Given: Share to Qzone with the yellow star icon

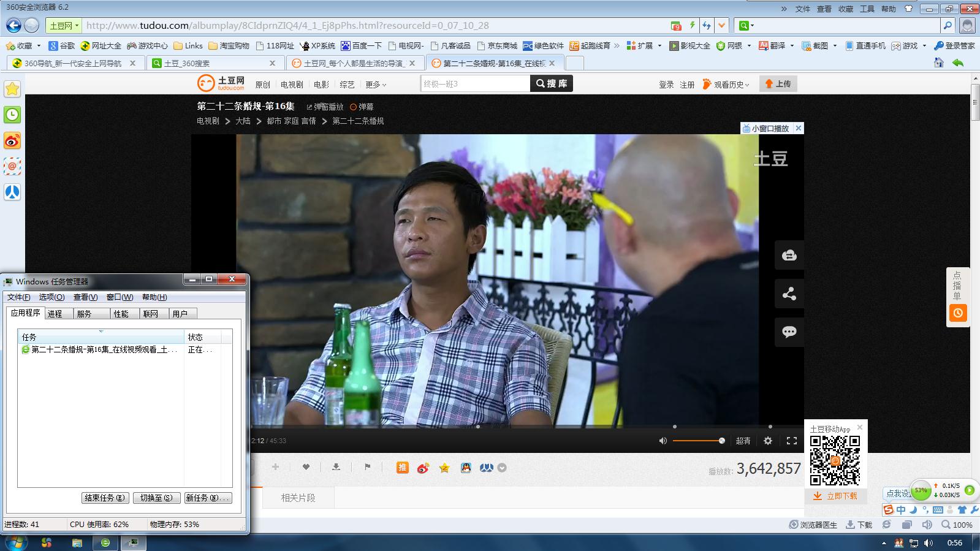Looking at the screenshot, I should 444,468.
